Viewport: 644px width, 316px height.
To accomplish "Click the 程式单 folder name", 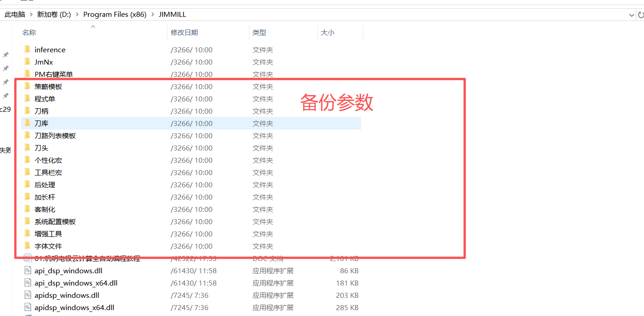I will (x=45, y=99).
